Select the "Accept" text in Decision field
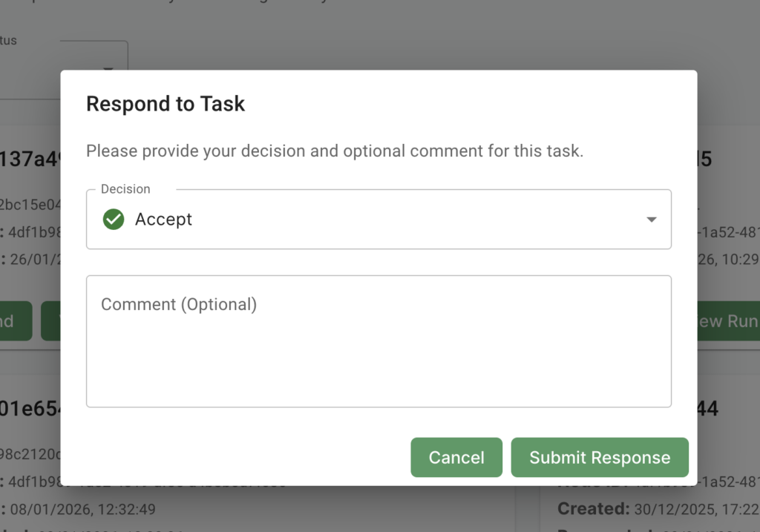Screen dimensions: 760x532 (163, 220)
